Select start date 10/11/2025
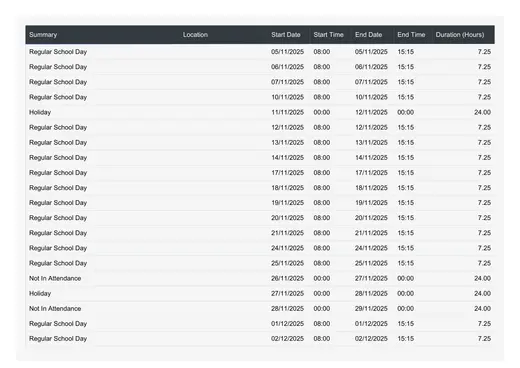 pyautogui.click(x=287, y=97)
